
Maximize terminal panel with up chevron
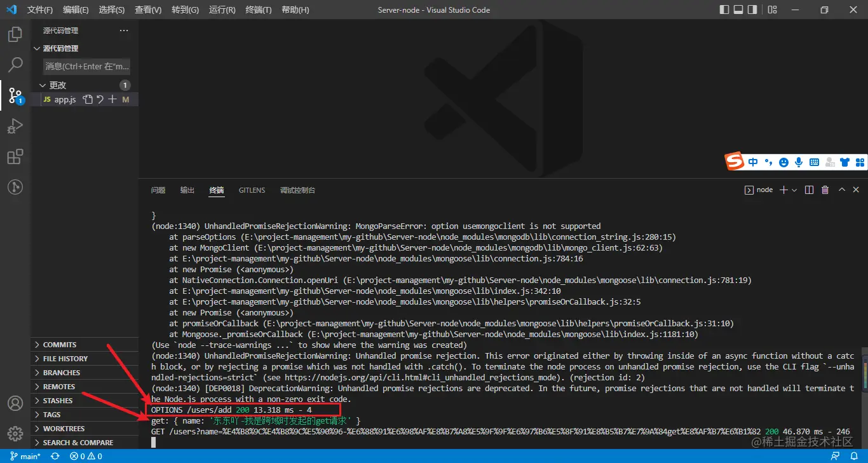pyautogui.click(x=842, y=190)
